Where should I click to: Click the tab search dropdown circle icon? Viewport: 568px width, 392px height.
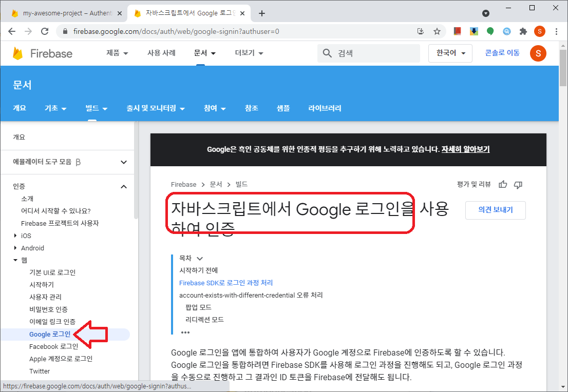(486, 13)
